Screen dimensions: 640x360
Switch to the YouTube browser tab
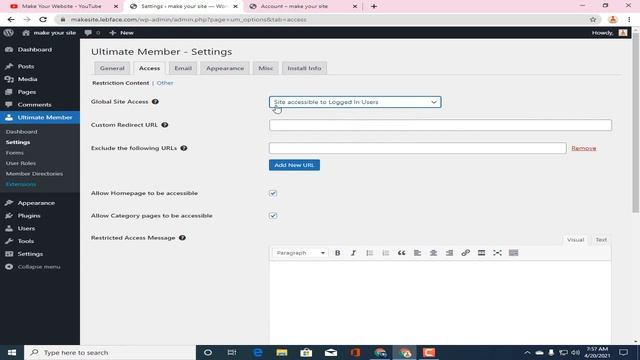pos(61,6)
